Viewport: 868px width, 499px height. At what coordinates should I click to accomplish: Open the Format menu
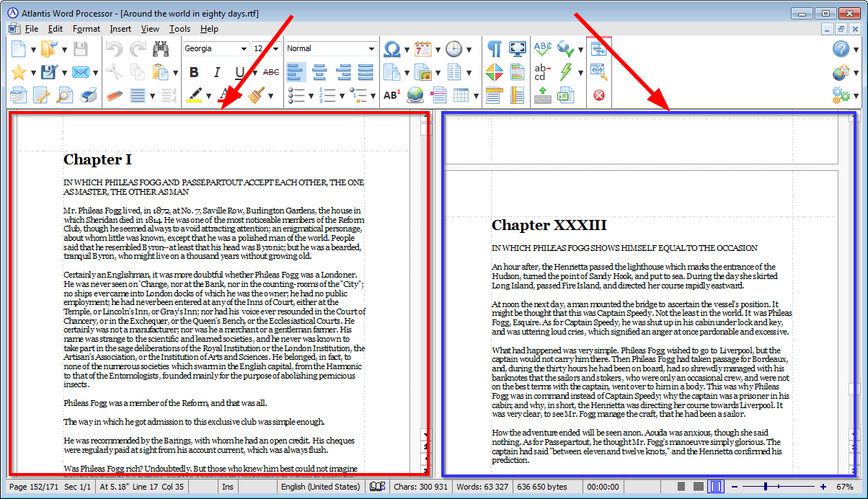86,29
